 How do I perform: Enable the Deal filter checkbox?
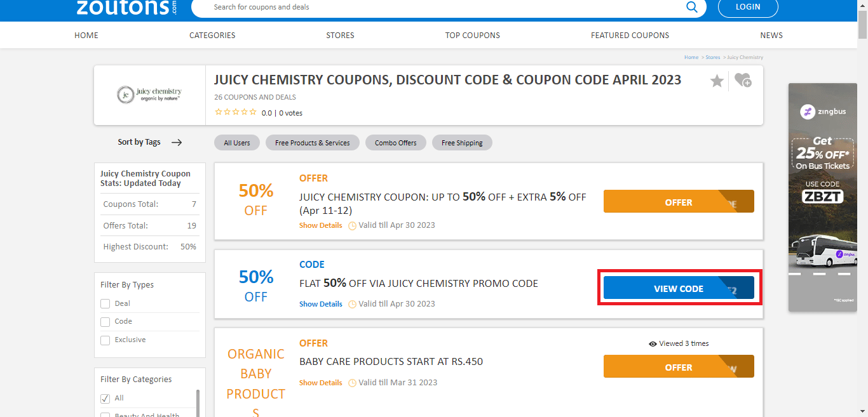pos(105,303)
